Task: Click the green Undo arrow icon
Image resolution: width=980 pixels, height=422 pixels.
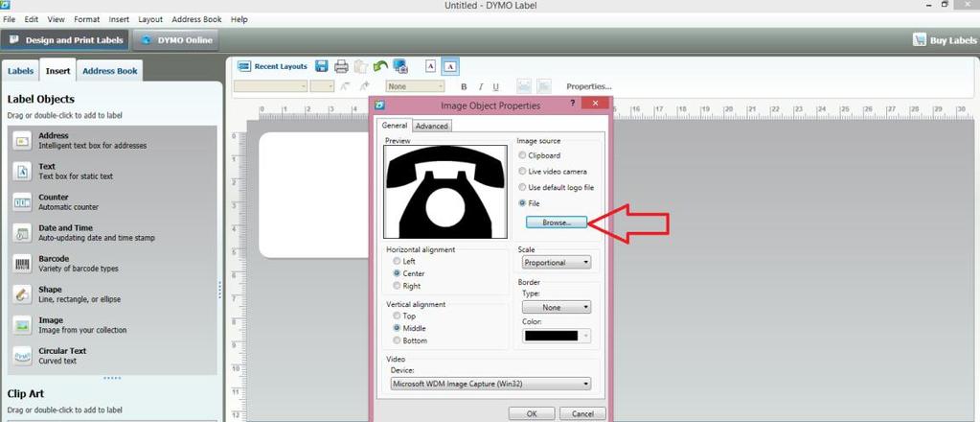Action: point(380,66)
